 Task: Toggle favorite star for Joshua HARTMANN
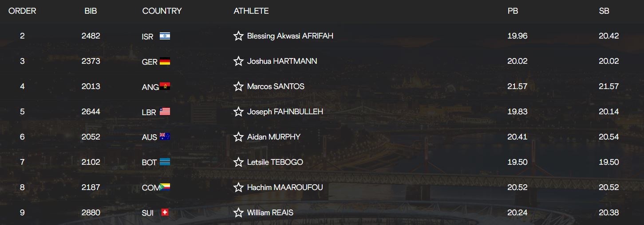click(238, 61)
